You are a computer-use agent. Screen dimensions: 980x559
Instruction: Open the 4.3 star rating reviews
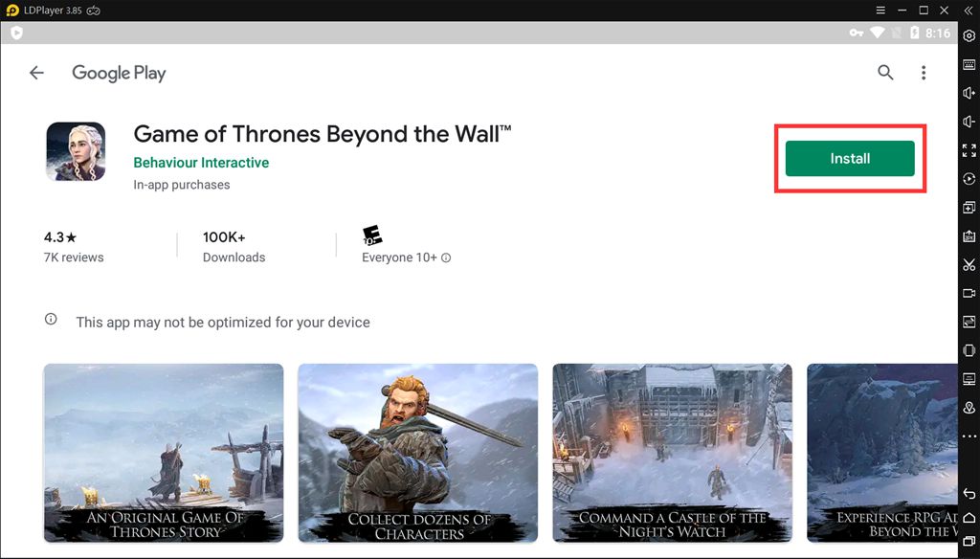[73, 246]
